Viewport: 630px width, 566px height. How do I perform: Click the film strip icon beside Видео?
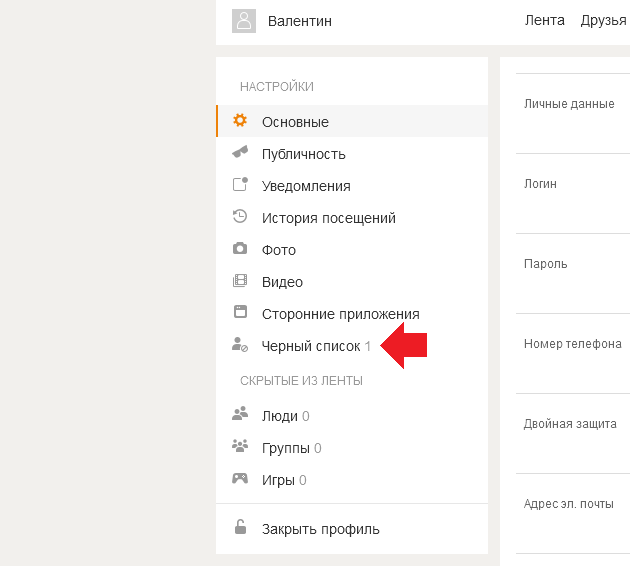point(240,280)
